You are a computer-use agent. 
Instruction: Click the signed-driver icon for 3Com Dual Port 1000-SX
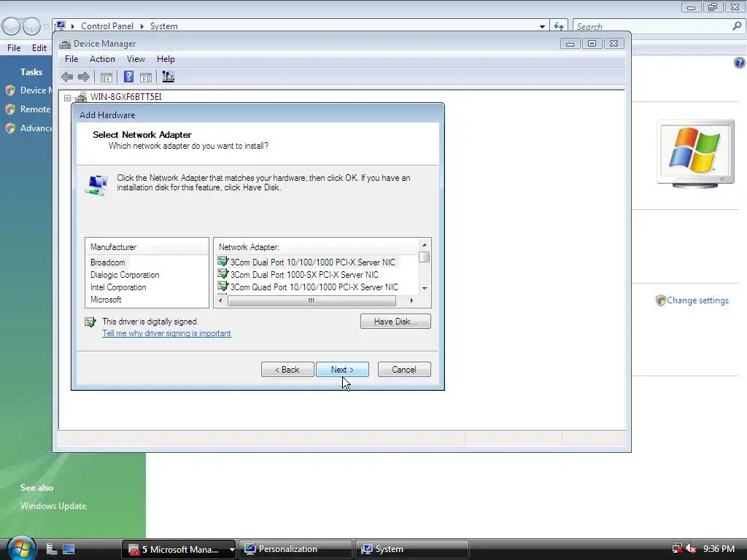coord(223,274)
